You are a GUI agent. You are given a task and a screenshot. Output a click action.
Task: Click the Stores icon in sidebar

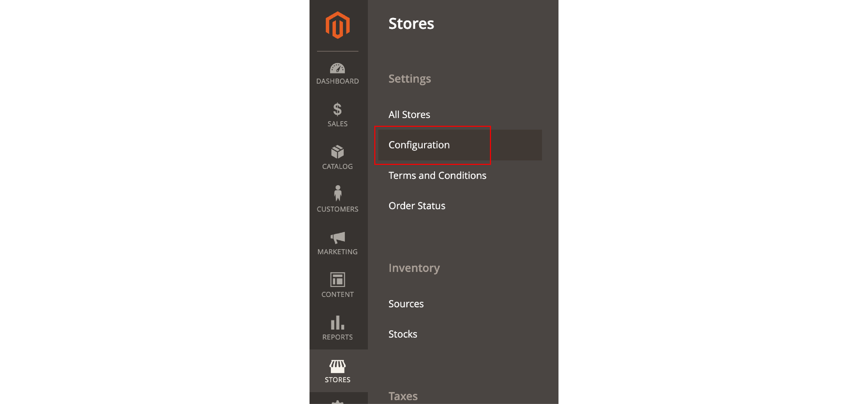point(337,371)
